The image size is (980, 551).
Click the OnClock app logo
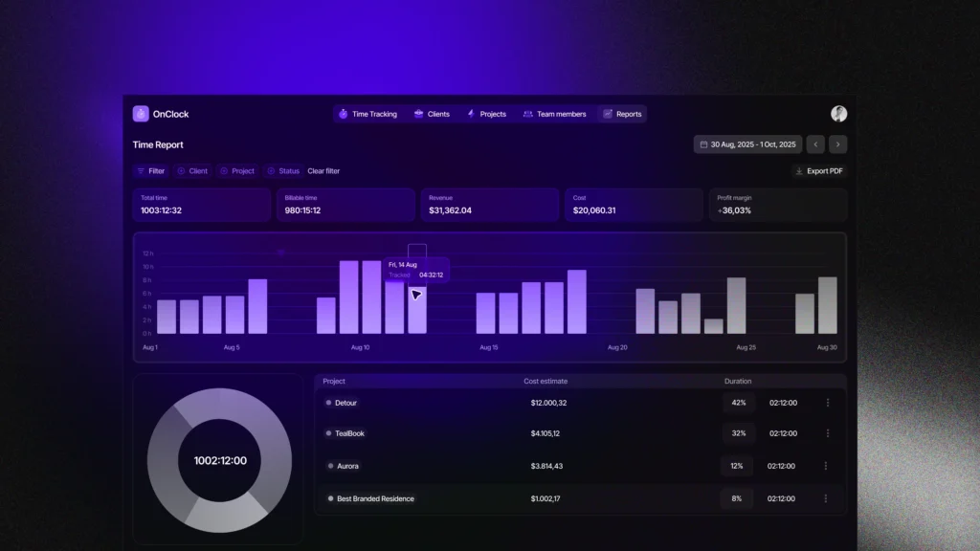point(141,114)
